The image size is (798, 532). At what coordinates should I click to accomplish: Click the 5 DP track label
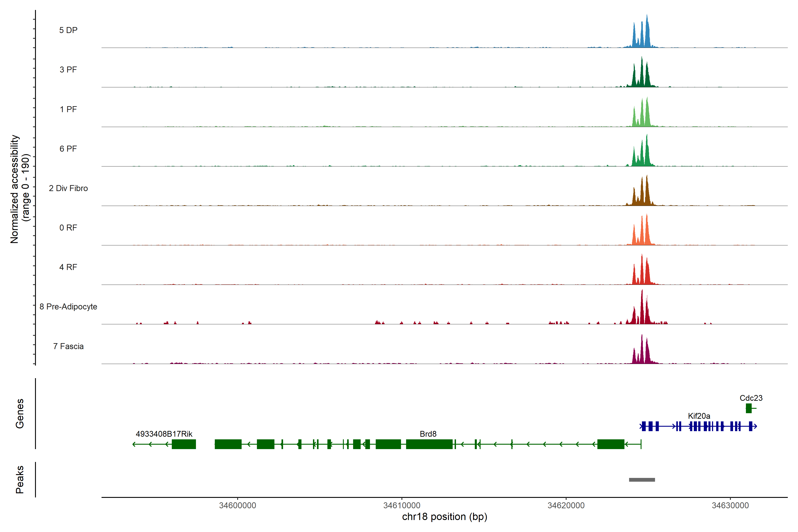tap(68, 30)
